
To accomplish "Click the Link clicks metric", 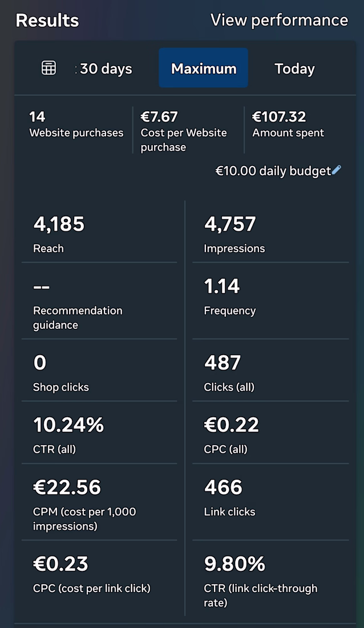I will click(x=270, y=496).
